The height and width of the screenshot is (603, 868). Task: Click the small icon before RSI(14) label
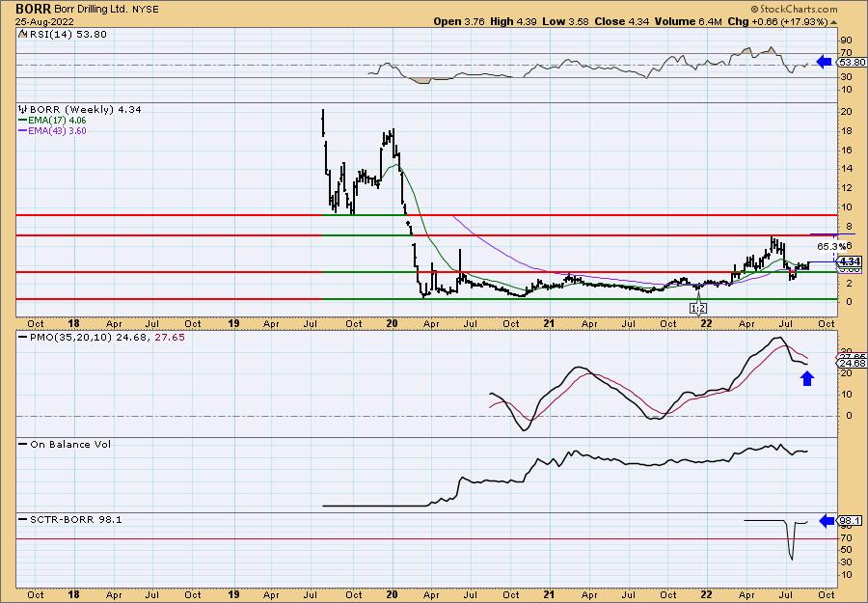tap(22, 34)
